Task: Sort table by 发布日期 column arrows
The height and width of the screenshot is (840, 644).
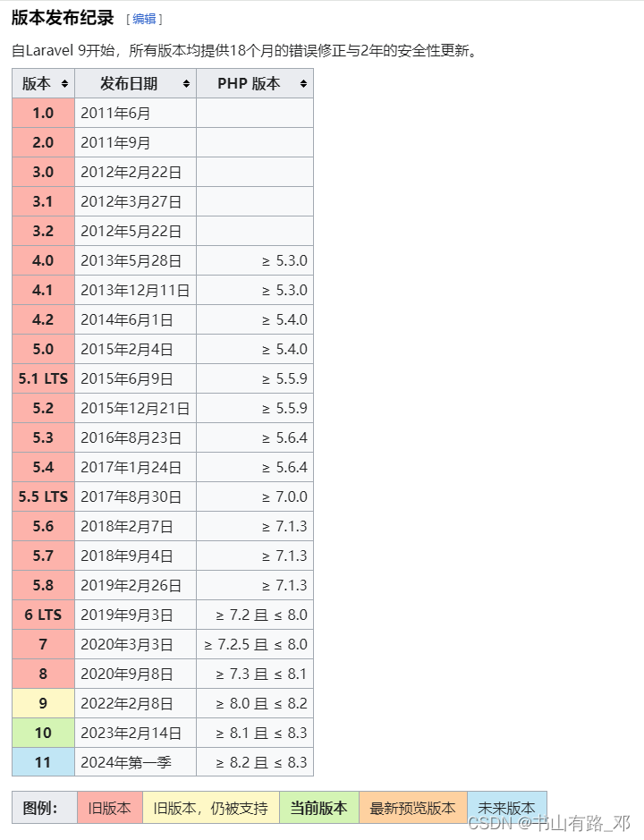Action: pyautogui.click(x=186, y=83)
